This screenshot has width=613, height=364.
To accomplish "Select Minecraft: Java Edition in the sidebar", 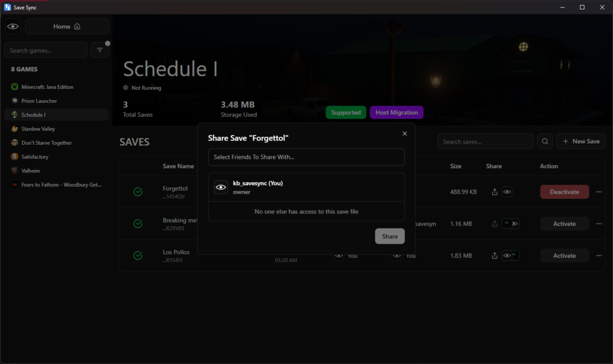I will (x=56, y=87).
